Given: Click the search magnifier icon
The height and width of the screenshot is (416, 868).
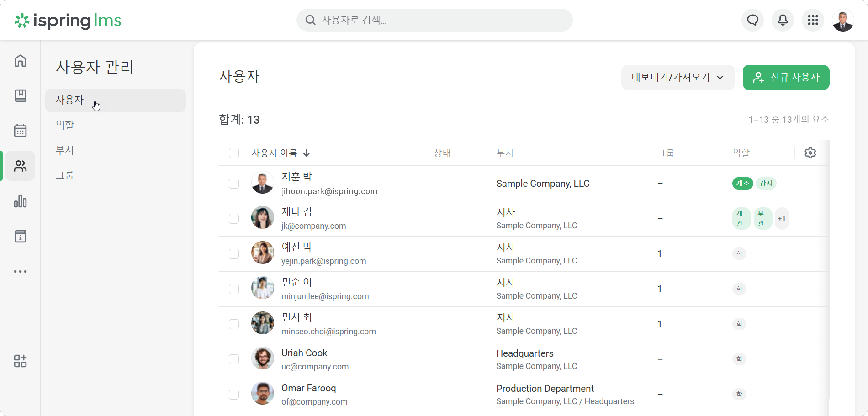Looking at the screenshot, I should pos(310,20).
